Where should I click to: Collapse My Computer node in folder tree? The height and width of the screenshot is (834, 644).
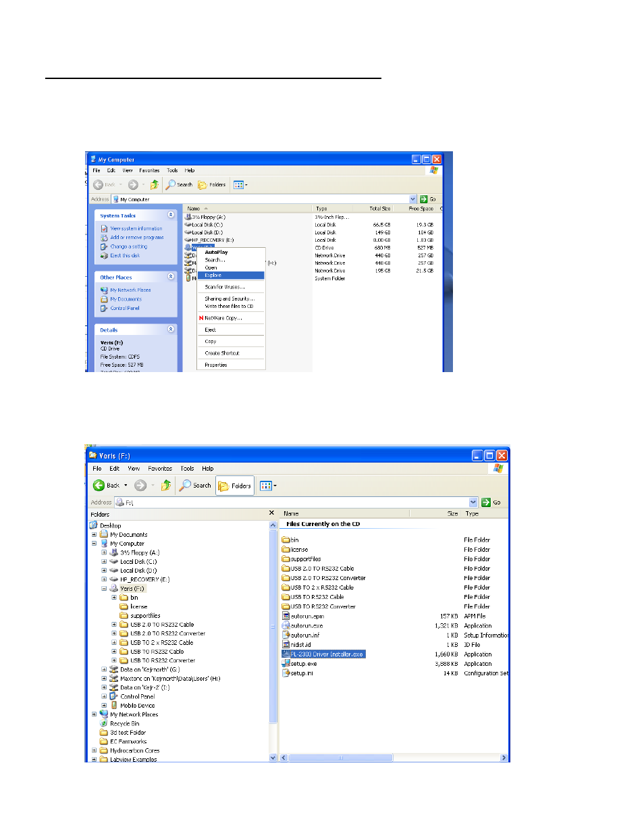94,543
